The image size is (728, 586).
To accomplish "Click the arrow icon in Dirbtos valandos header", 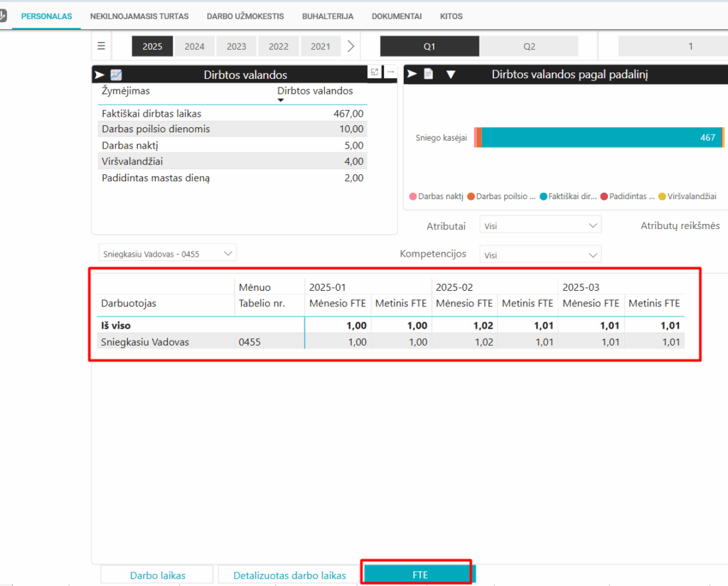I will pyautogui.click(x=100, y=75).
